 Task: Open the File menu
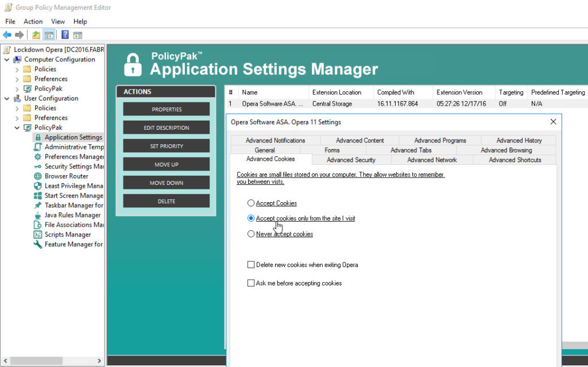coord(10,21)
